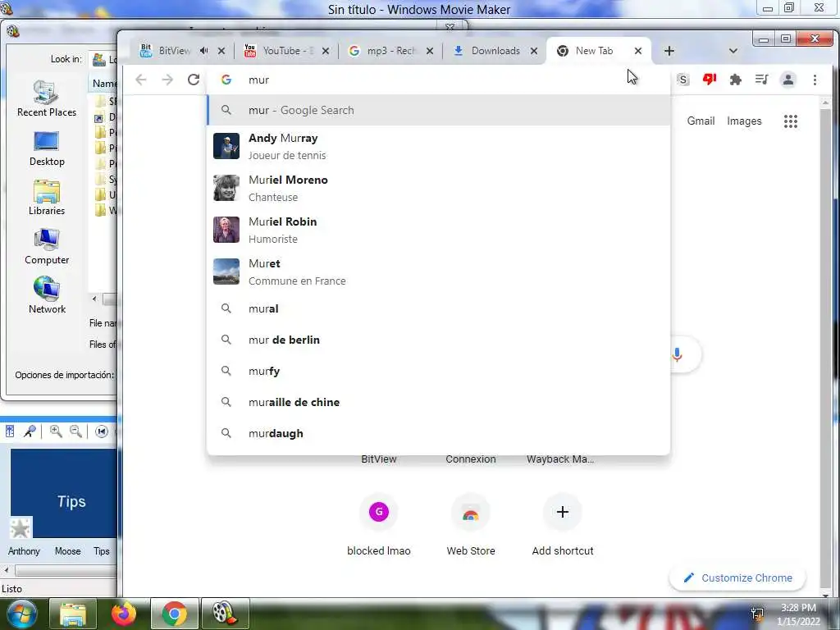Select the 'murdaugh' suggestion
This screenshot has height=630, width=840.
[x=439, y=433]
